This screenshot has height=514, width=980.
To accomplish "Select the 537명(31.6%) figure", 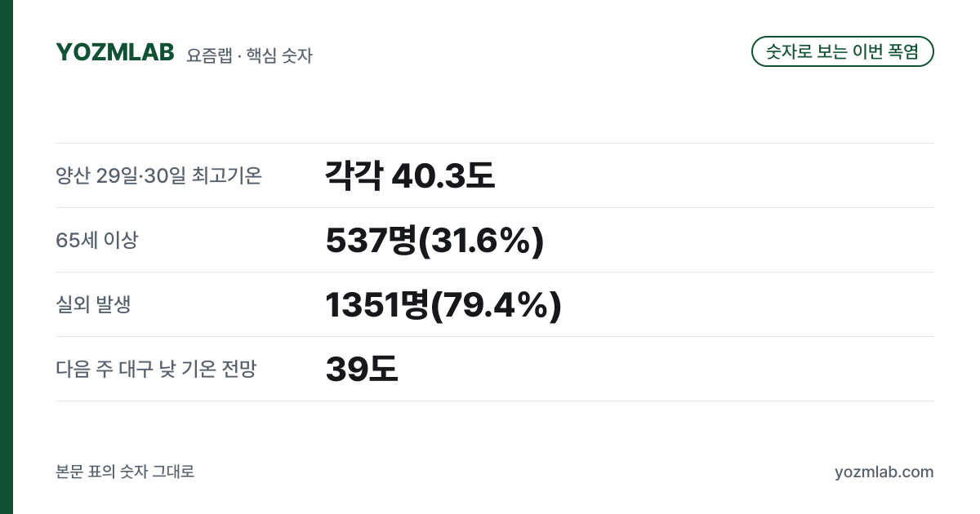I will [434, 241].
